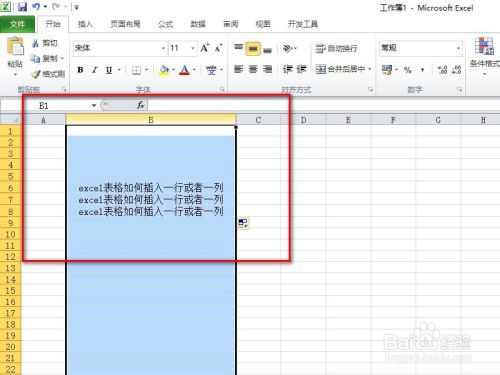Open the borders dropdown arrow
The image size is (500, 375).
[x=146, y=70]
